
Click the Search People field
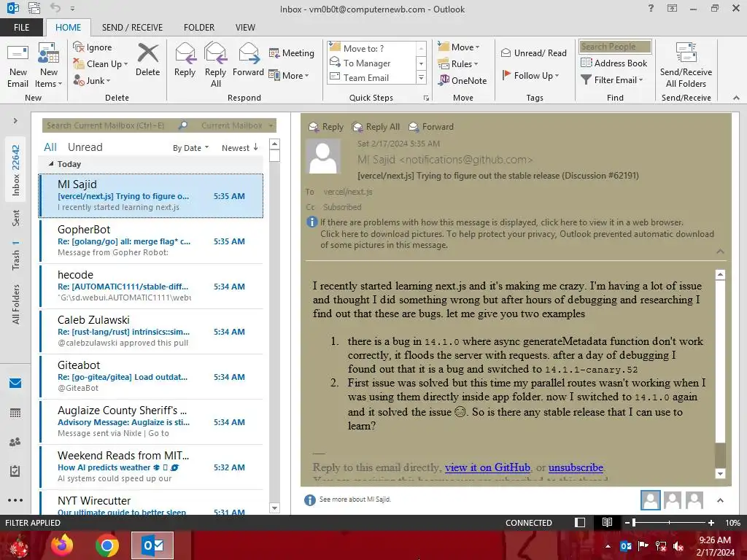tap(615, 47)
